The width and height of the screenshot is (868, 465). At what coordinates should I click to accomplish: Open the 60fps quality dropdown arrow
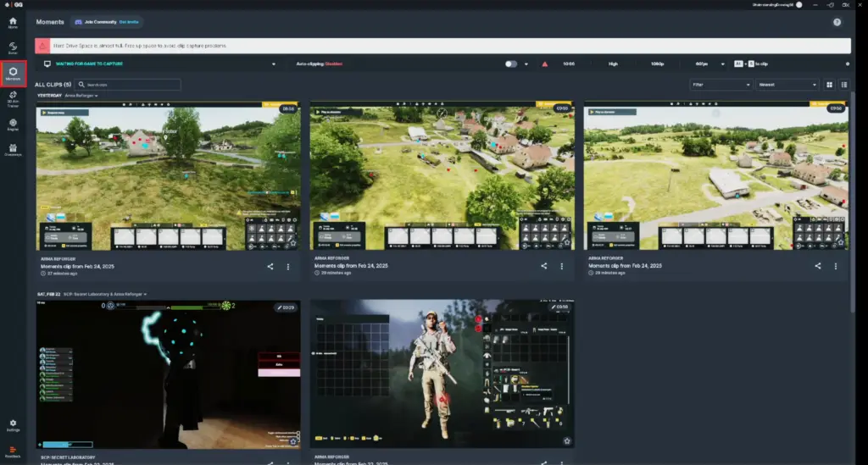coord(722,64)
